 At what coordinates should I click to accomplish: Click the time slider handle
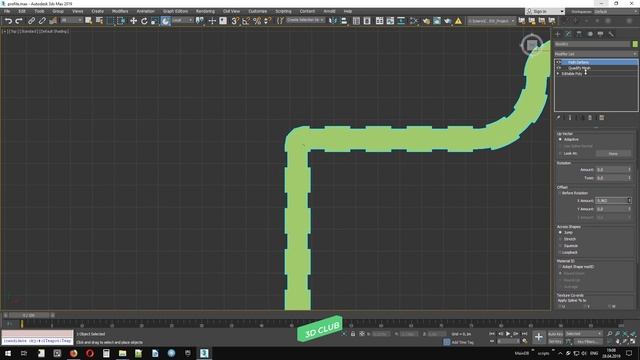click(29, 316)
